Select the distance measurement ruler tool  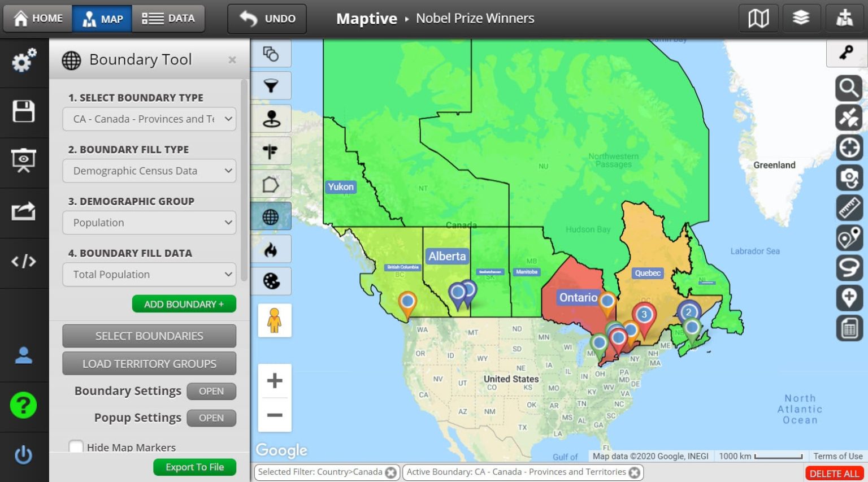pyautogui.click(x=850, y=207)
